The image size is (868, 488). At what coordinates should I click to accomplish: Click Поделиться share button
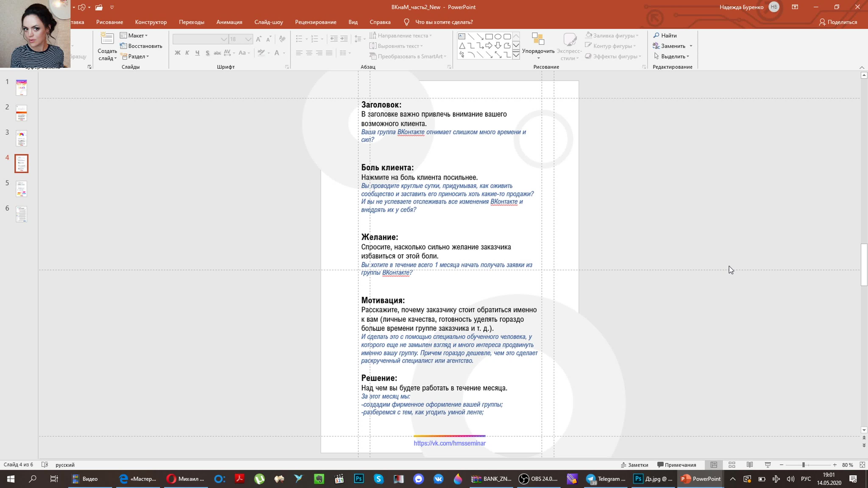pos(838,22)
